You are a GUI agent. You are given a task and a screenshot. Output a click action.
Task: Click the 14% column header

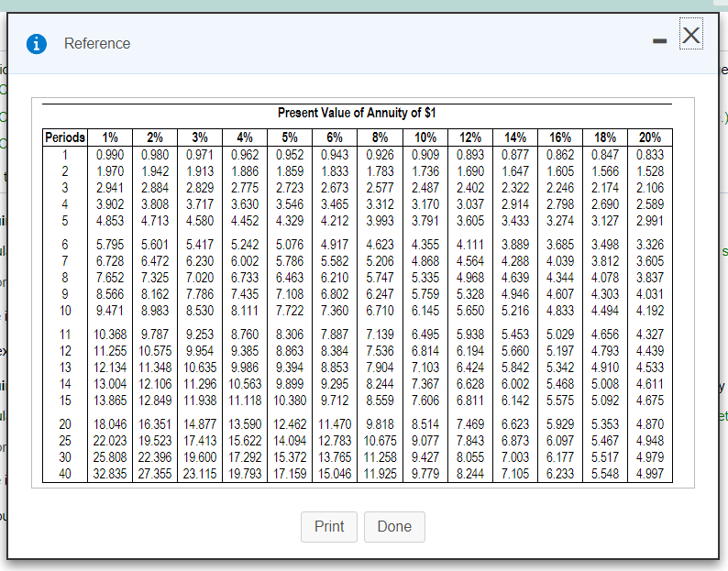[x=515, y=137]
